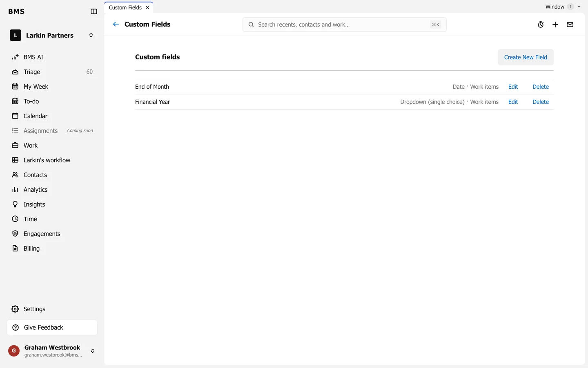Image resolution: width=588 pixels, height=368 pixels.
Task: Open the Triage inbox icon
Action: click(15, 72)
